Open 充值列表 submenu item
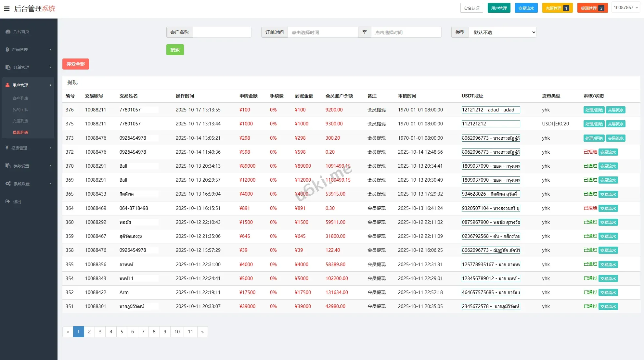The height and width of the screenshot is (360, 644). point(20,121)
